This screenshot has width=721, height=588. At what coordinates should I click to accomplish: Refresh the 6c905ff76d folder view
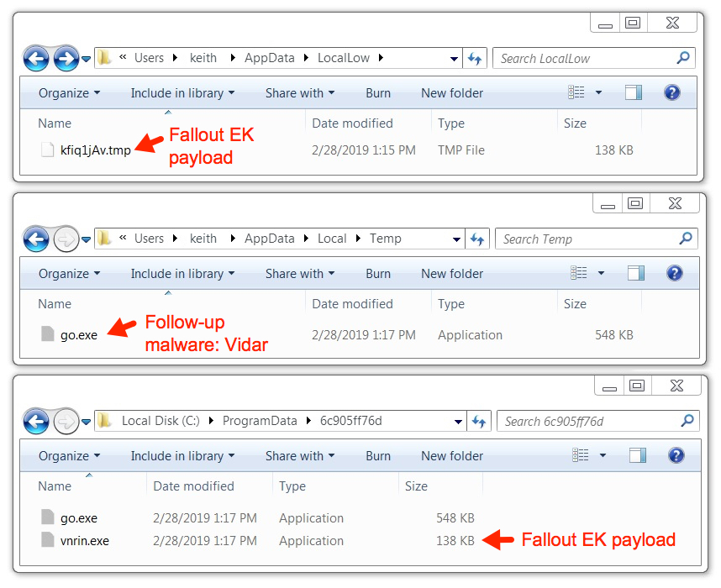point(479,421)
